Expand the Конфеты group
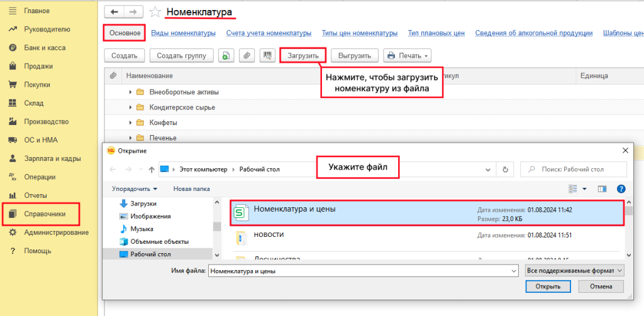The height and width of the screenshot is (316, 644). pos(130,123)
